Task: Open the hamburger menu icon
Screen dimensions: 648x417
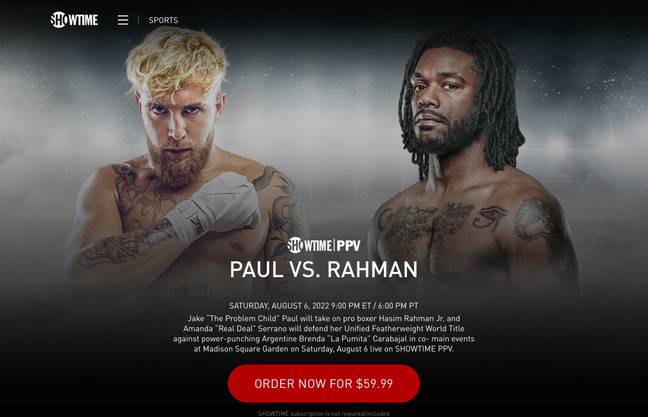Action: click(x=123, y=20)
